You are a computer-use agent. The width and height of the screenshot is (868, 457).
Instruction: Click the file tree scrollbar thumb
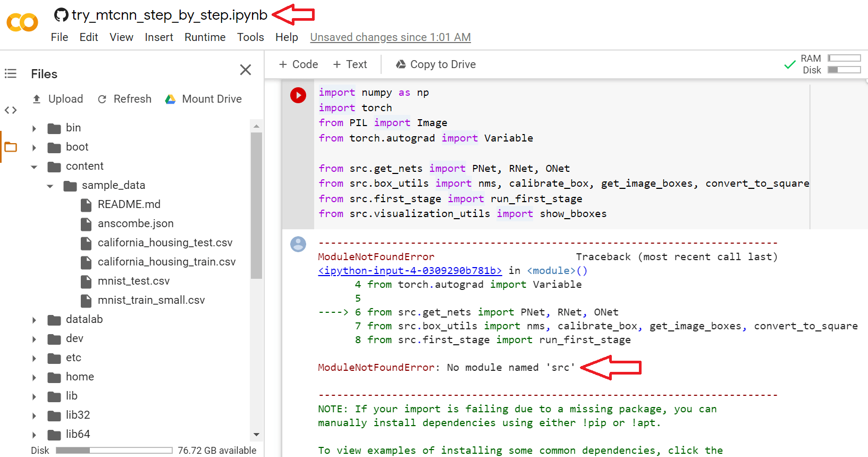pos(256,205)
